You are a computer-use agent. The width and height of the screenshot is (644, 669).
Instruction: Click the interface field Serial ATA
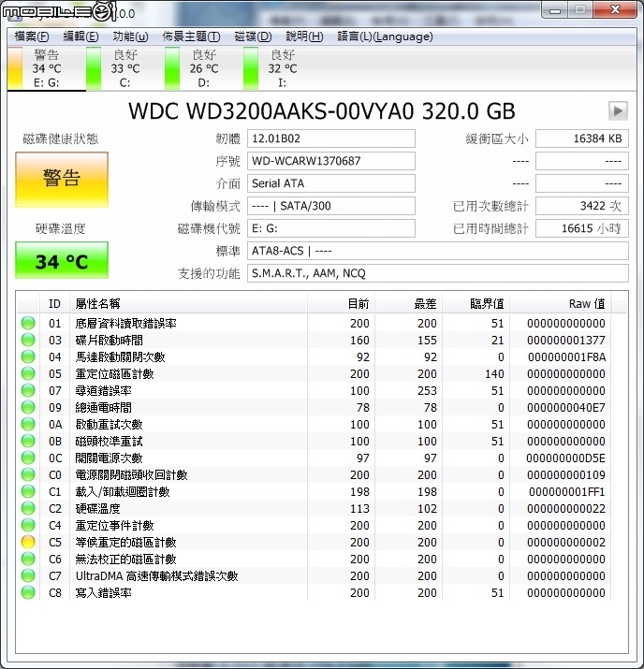331,183
